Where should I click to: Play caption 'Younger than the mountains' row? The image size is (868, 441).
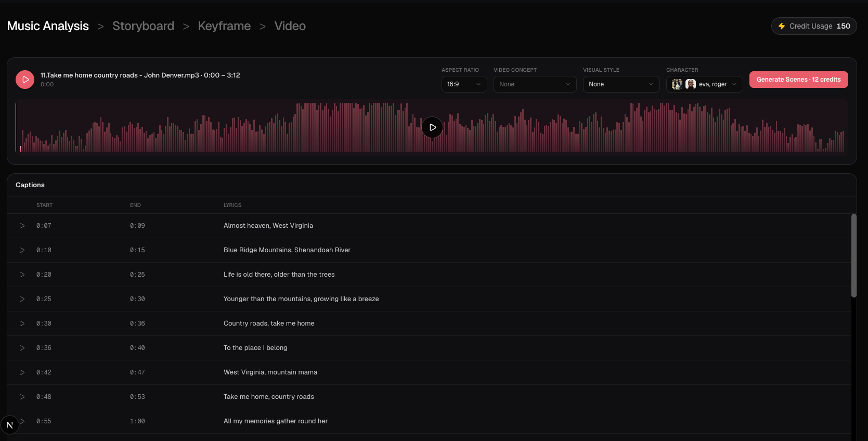pos(22,299)
